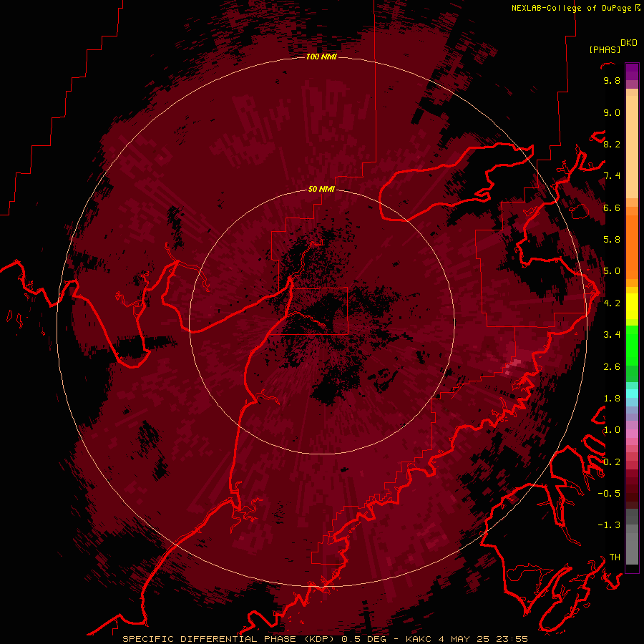
Task: Click the KDP product caption at the bottom
Action: 325,639
